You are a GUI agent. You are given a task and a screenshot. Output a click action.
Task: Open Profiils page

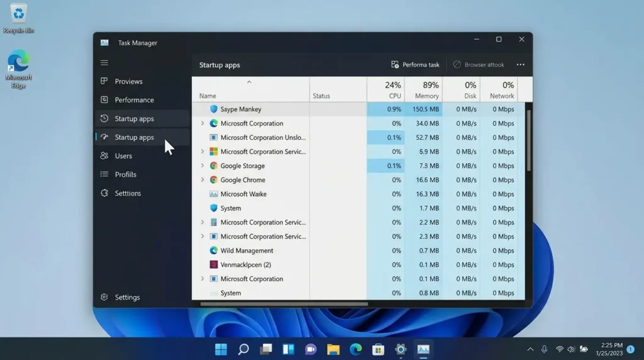tap(142, 174)
